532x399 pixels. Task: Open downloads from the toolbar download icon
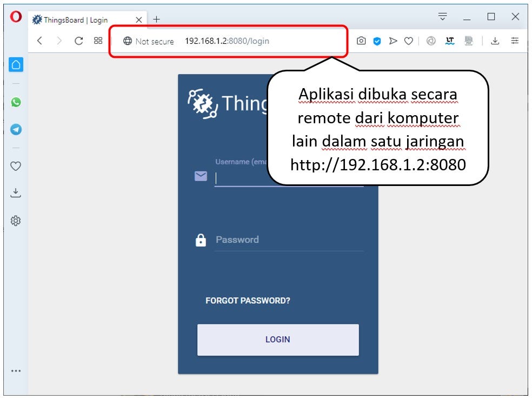[495, 41]
